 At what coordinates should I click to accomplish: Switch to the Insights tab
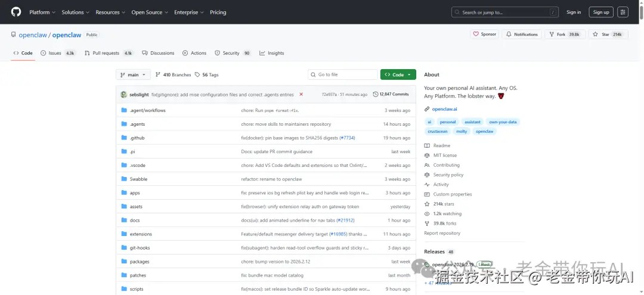(x=271, y=53)
